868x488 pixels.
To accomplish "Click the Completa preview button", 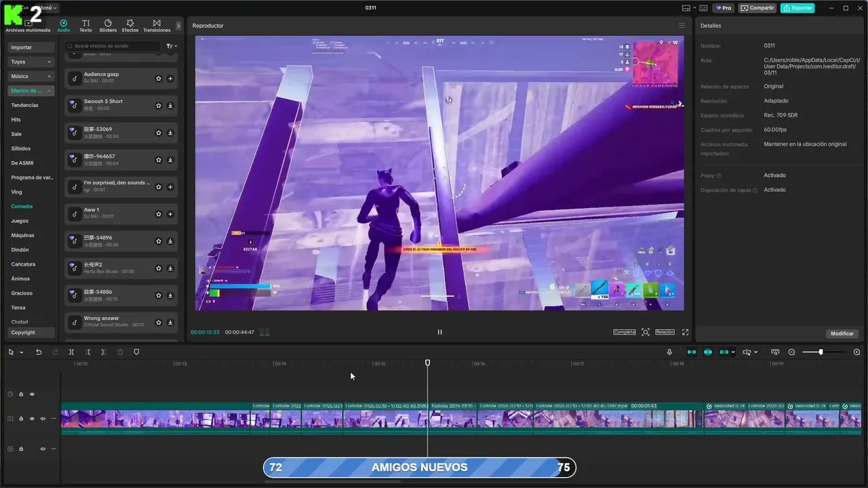I will click(x=624, y=332).
